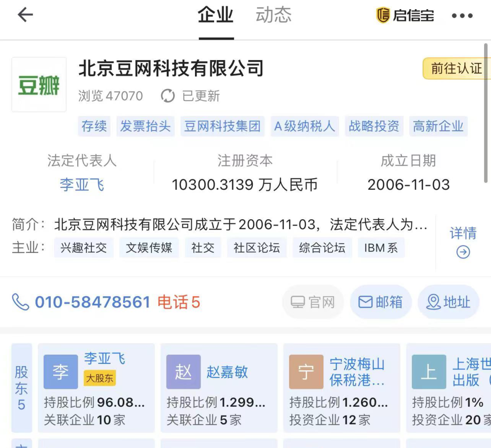Click the 李 shareholder avatar
This screenshot has width=491, height=448.
coord(61,372)
